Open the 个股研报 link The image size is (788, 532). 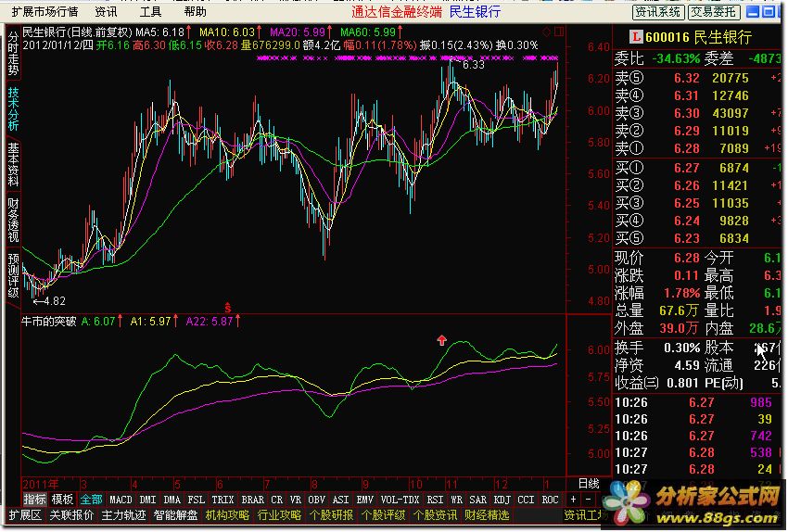[332, 515]
